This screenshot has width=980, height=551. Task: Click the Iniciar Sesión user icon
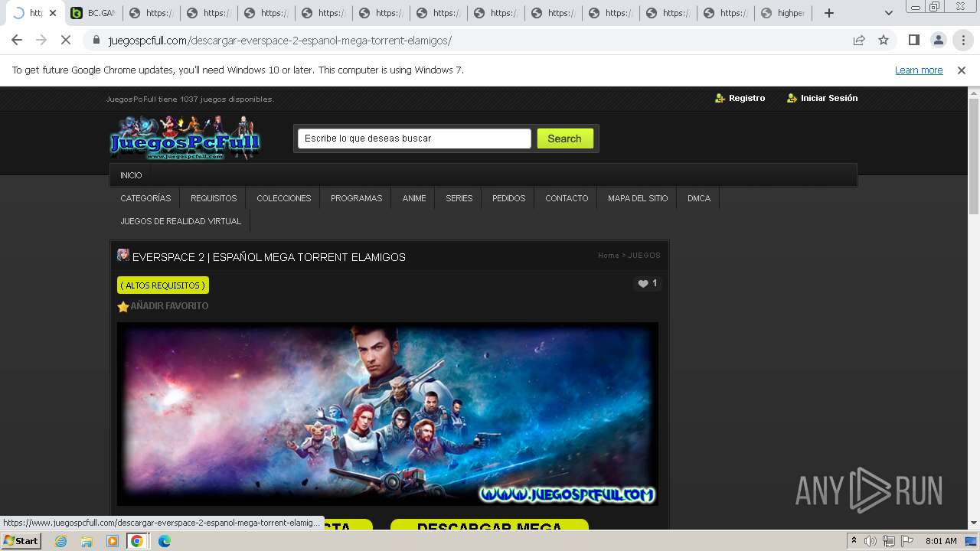coord(792,98)
